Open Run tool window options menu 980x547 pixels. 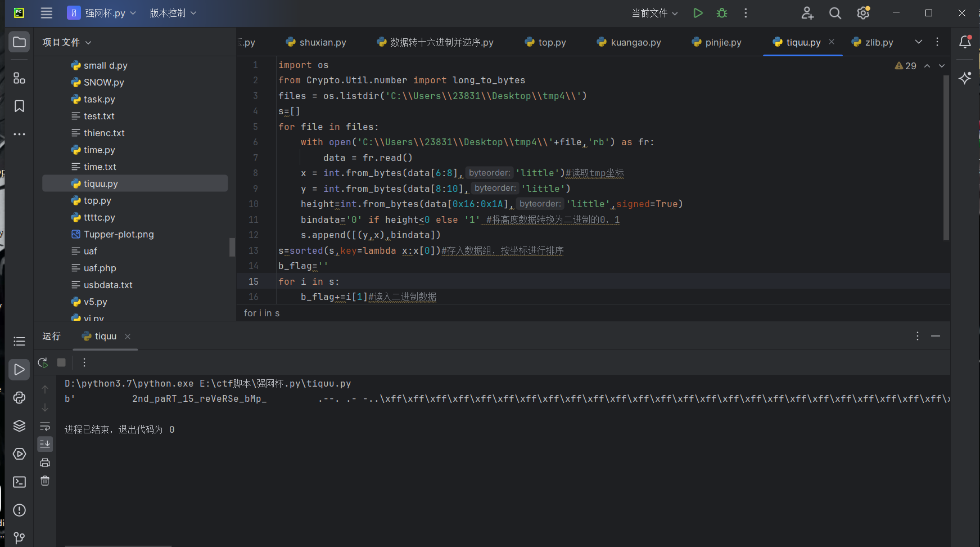coord(918,336)
